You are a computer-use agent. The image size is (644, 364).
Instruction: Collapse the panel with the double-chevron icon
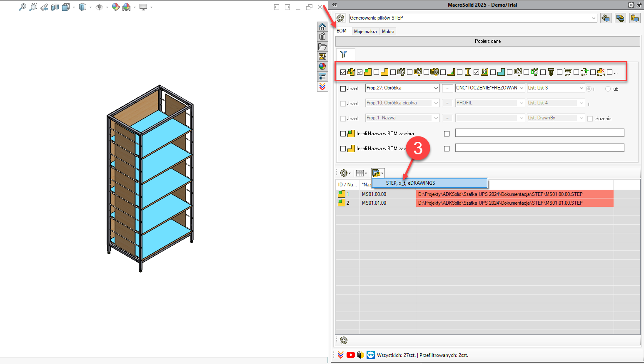pyautogui.click(x=334, y=5)
